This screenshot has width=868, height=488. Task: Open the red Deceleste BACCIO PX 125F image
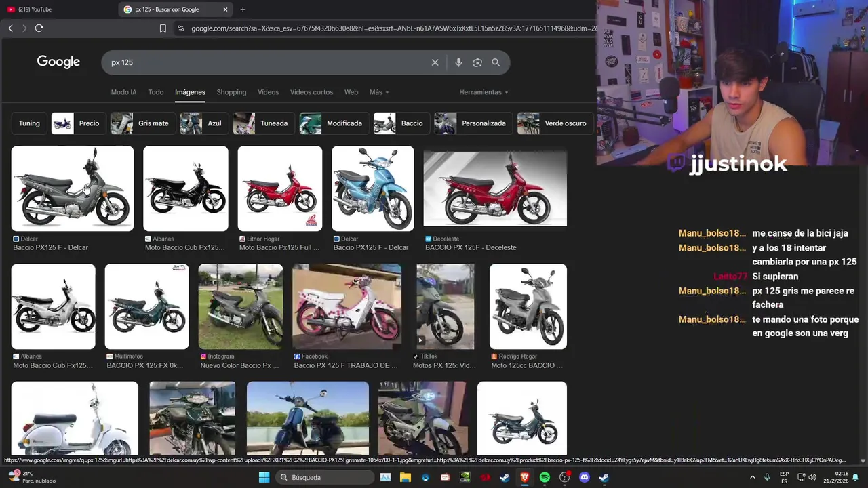495,188
